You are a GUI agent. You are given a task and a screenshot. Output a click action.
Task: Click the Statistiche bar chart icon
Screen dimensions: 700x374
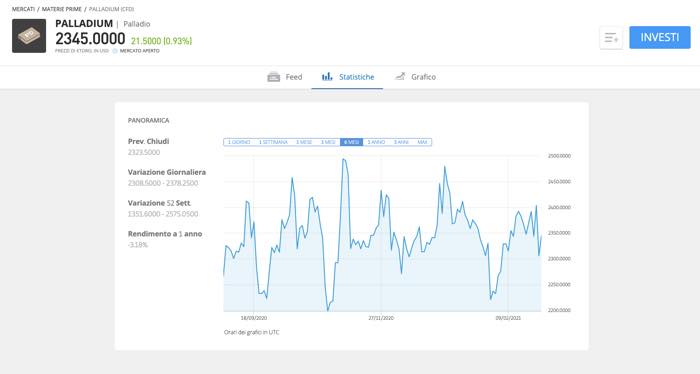(x=327, y=77)
